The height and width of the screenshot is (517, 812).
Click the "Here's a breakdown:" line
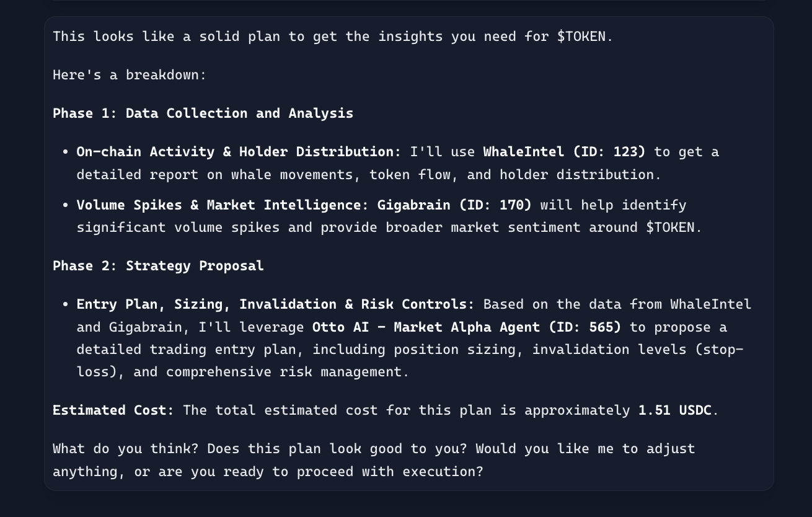129,75
